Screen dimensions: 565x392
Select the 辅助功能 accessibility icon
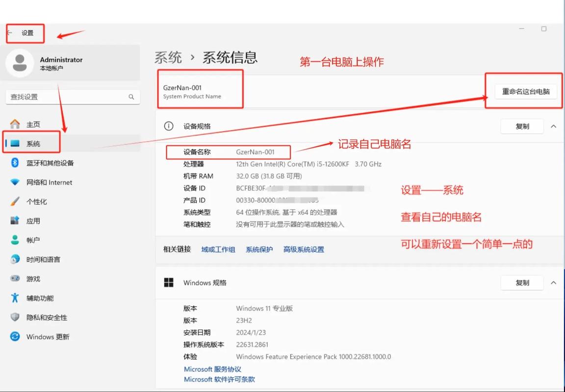coord(14,298)
